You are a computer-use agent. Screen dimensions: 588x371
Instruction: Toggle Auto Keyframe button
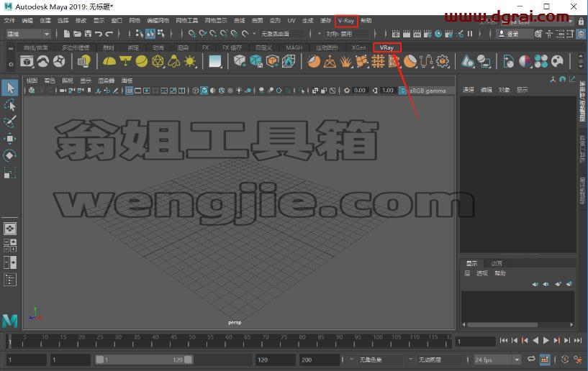click(x=565, y=359)
